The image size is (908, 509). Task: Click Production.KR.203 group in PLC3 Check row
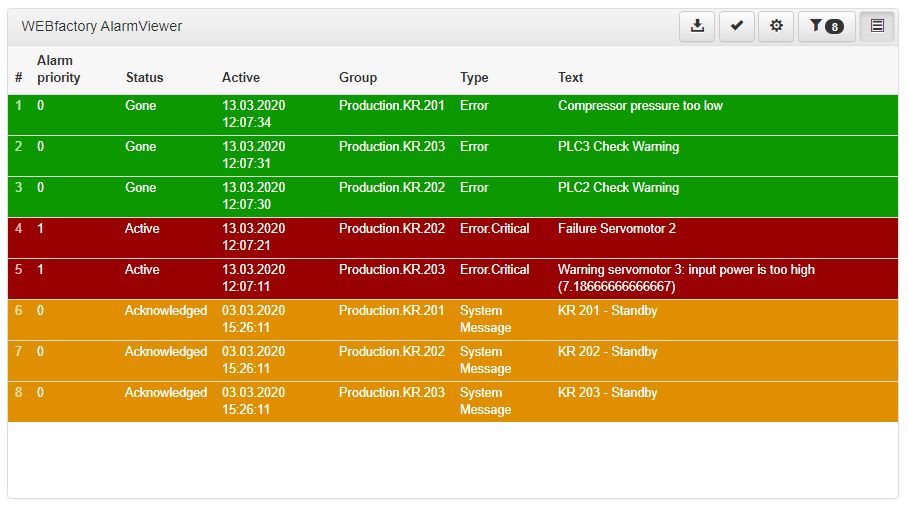tap(391, 147)
